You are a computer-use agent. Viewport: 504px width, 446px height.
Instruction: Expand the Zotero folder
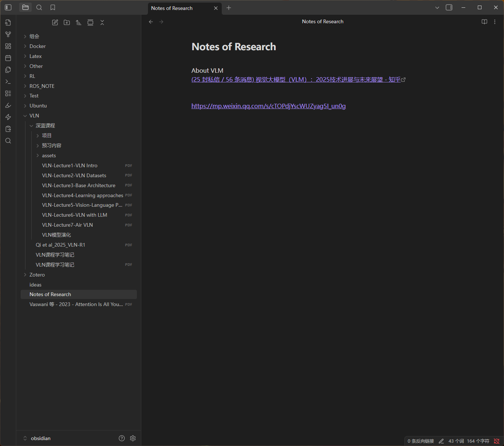(37, 275)
